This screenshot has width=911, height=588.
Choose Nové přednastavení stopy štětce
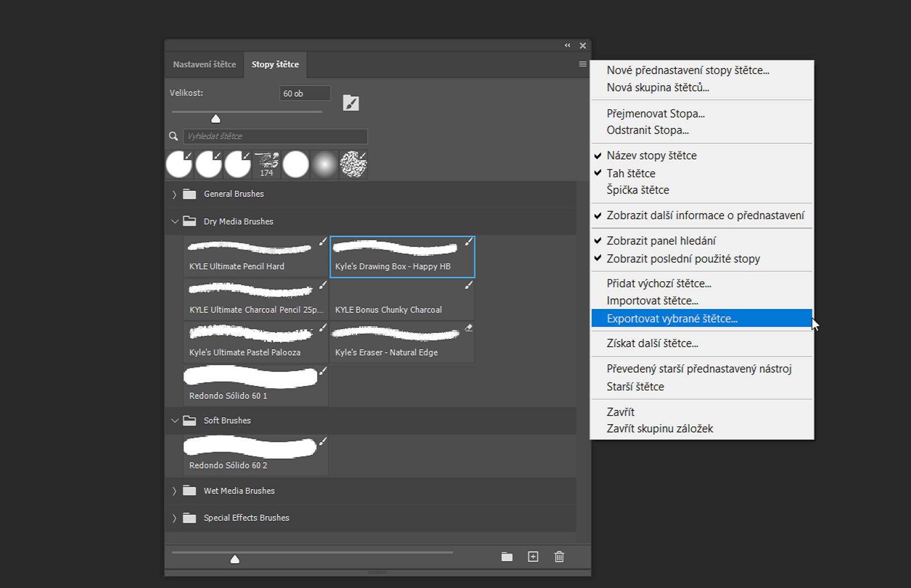[x=701, y=70]
